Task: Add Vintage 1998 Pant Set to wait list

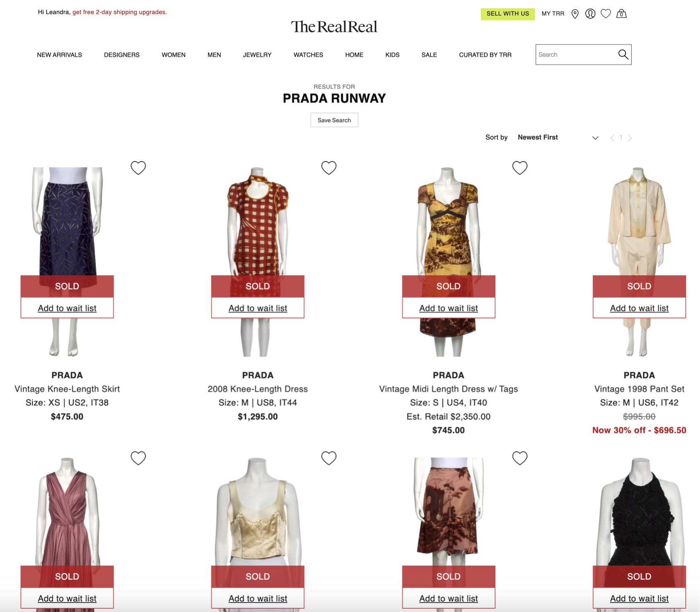Action: click(x=639, y=308)
